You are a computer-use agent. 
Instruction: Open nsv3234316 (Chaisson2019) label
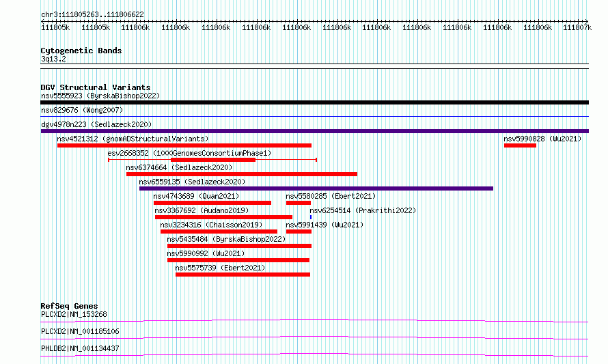click(211, 225)
